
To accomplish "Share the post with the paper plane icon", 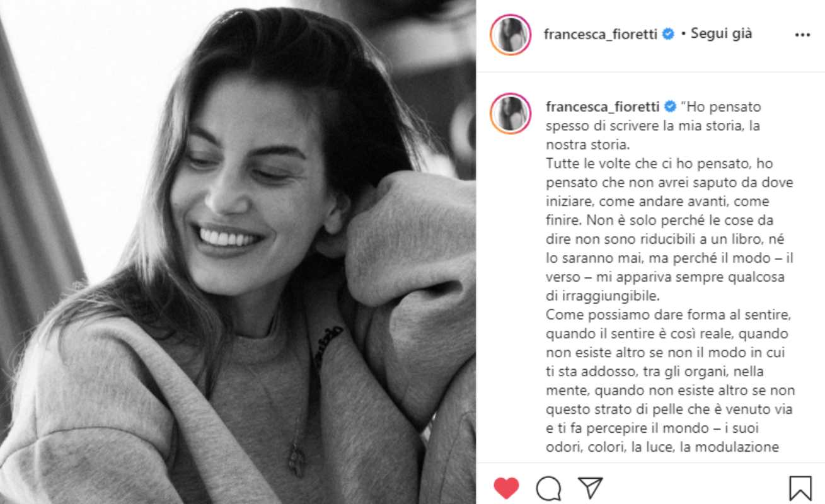I will pyautogui.click(x=590, y=488).
